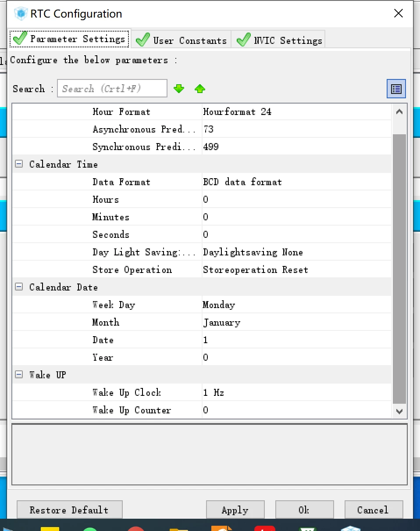This screenshot has width=420, height=531.
Task: Select the Hour Format parameter label
Action: [x=121, y=111]
